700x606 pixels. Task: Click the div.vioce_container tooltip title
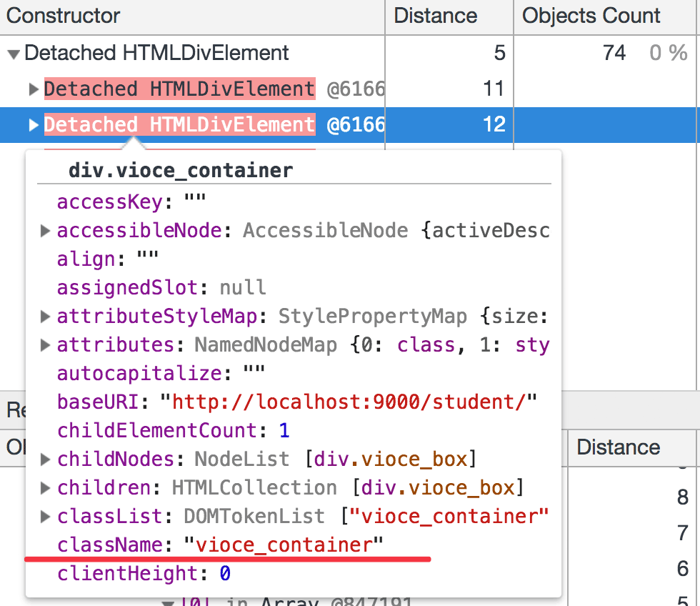tap(181, 171)
